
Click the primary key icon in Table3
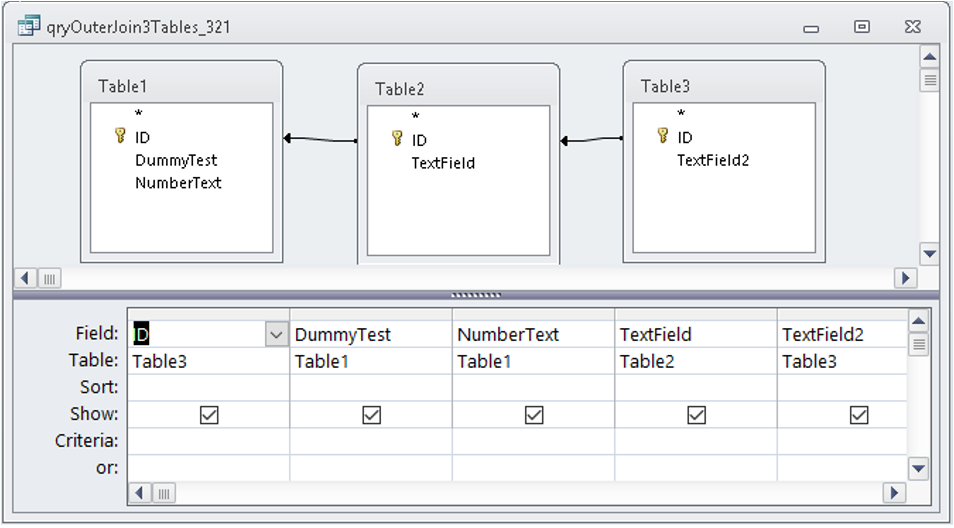click(663, 136)
